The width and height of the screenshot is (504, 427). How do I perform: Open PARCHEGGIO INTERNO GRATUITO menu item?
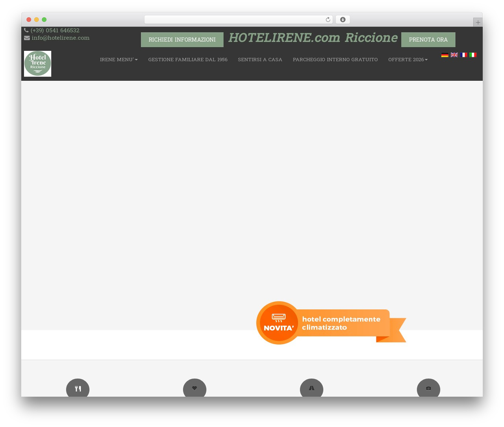tap(335, 59)
